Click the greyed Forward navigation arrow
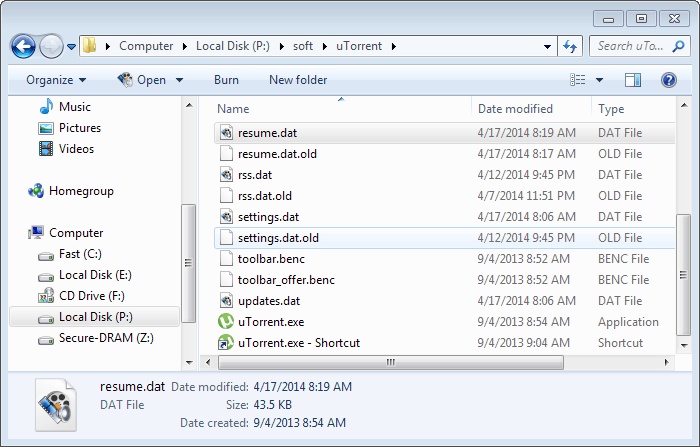700x447 pixels. (51, 46)
